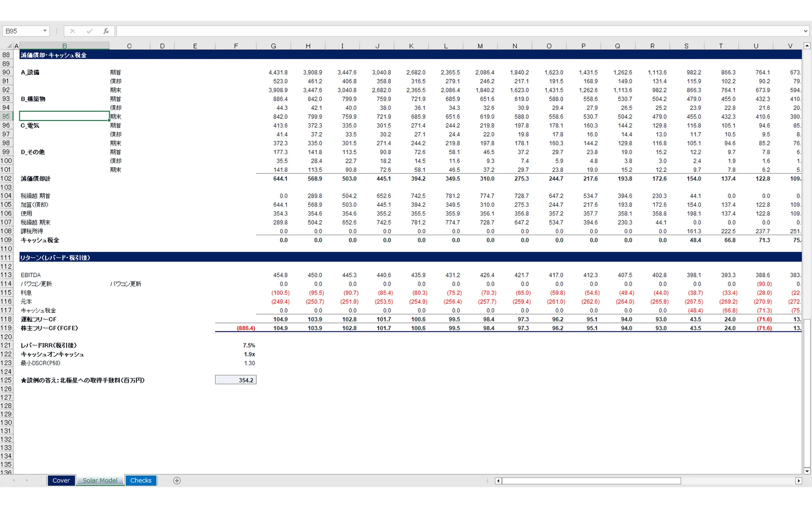Select the Solar Model sheet tab
812x508 pixels.
coord(100,481)
